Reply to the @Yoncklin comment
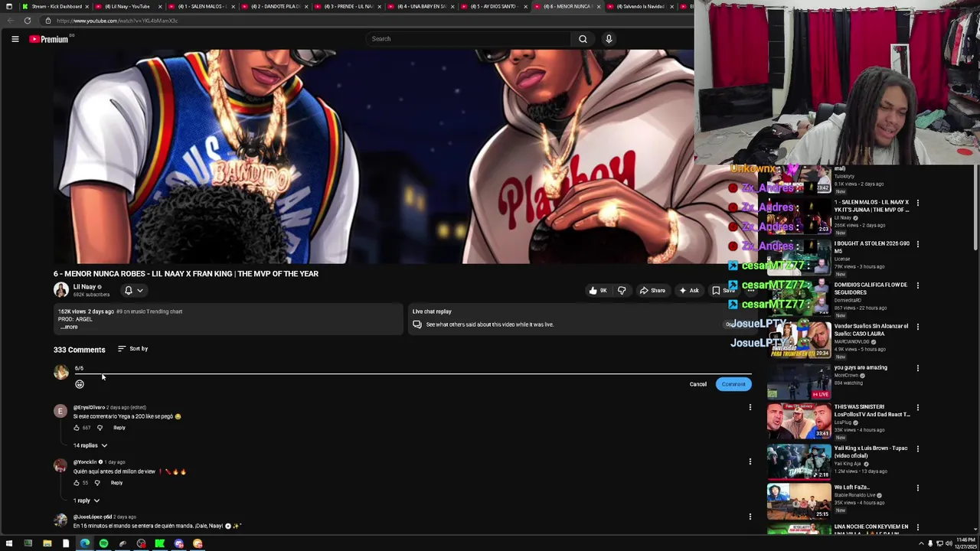The height and width of the screenshot is (551, 980). (x=116, y=483)
